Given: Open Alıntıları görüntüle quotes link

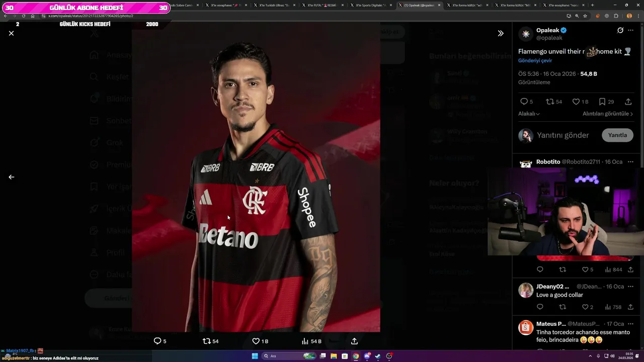Looking at the screenshot, I should (608, 114).
